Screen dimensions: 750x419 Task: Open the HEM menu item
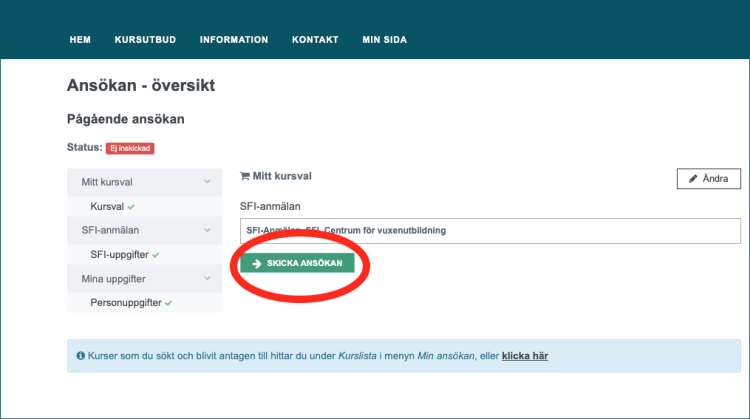[x=80, y=40]
